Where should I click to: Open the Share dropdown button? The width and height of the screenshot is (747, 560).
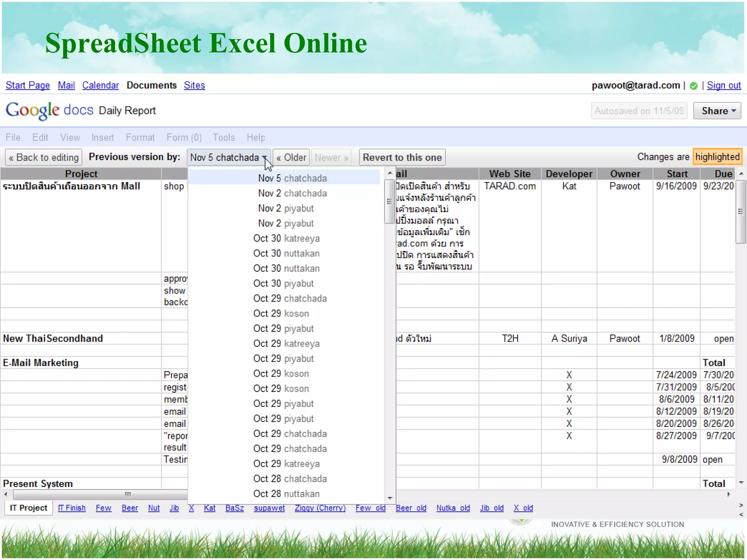pos(717,111)
